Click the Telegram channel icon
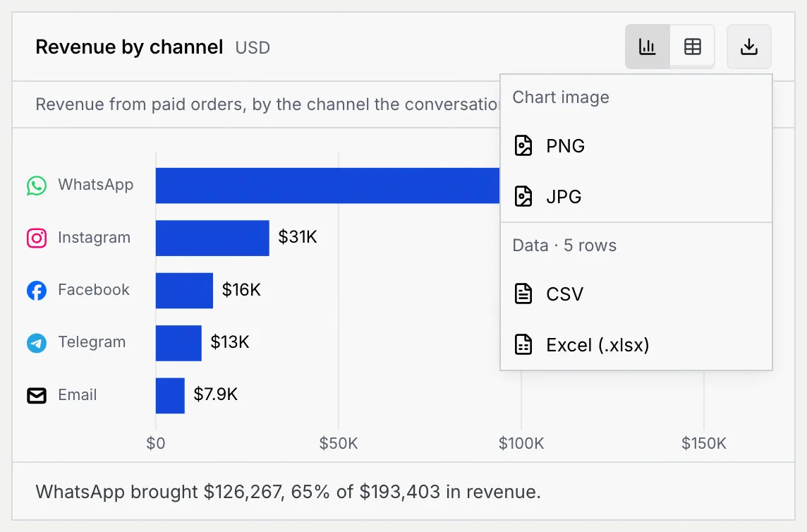Image resolution: width=807 pixels, height=532 pixels. 37,343
